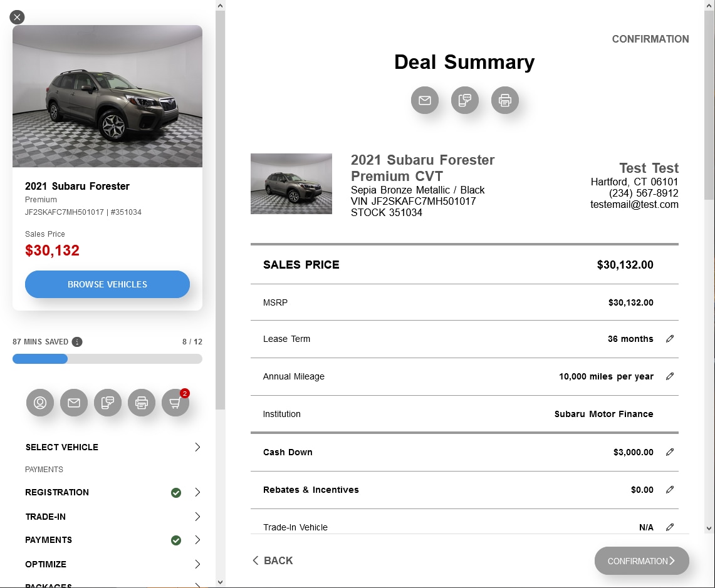Click the 8 / 12 progress counter
Viewport: 715px width, 588px height.
tap(192, 342)
